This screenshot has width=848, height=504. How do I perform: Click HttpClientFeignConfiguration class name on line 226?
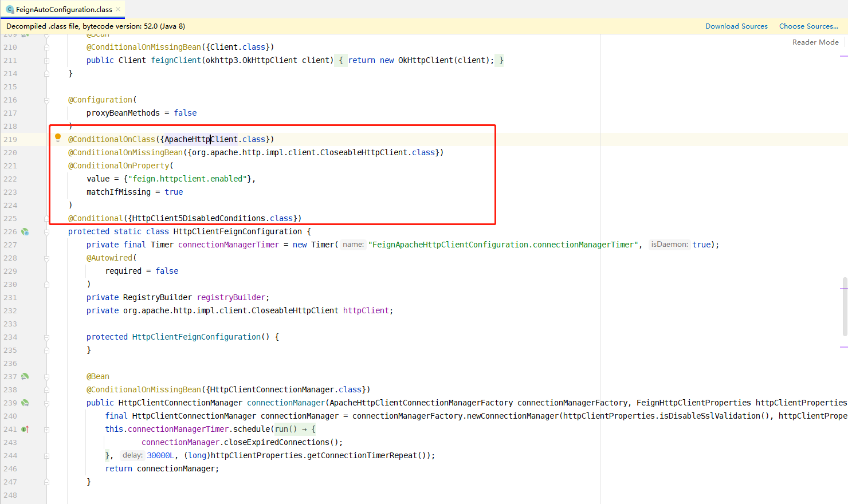[x=238, y=231]
